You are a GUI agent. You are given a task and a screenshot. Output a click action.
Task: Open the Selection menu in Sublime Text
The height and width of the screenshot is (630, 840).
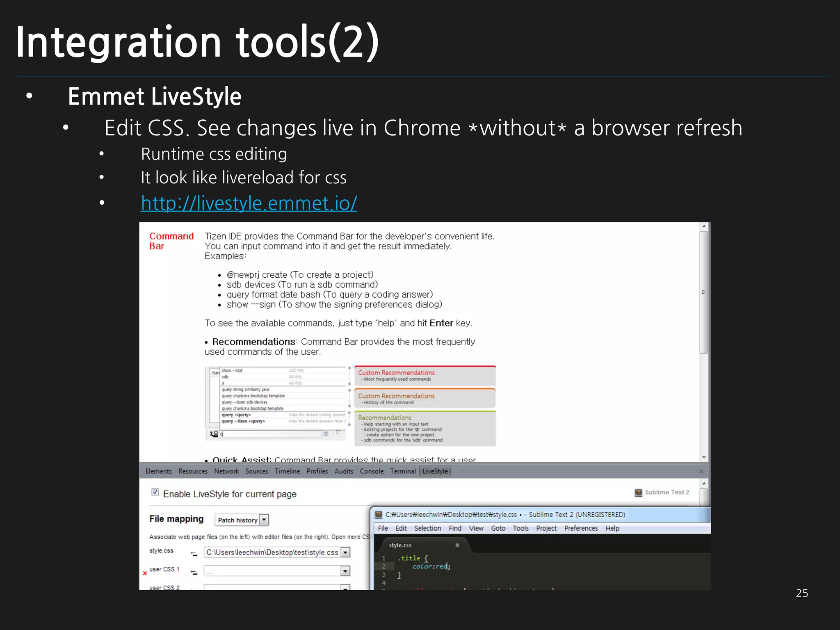pos(427,528)
